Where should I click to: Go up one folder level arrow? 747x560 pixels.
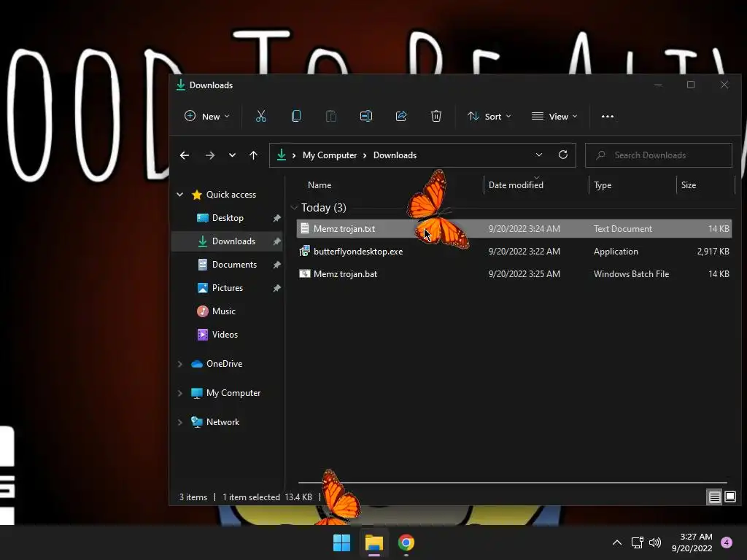(253, 155)
